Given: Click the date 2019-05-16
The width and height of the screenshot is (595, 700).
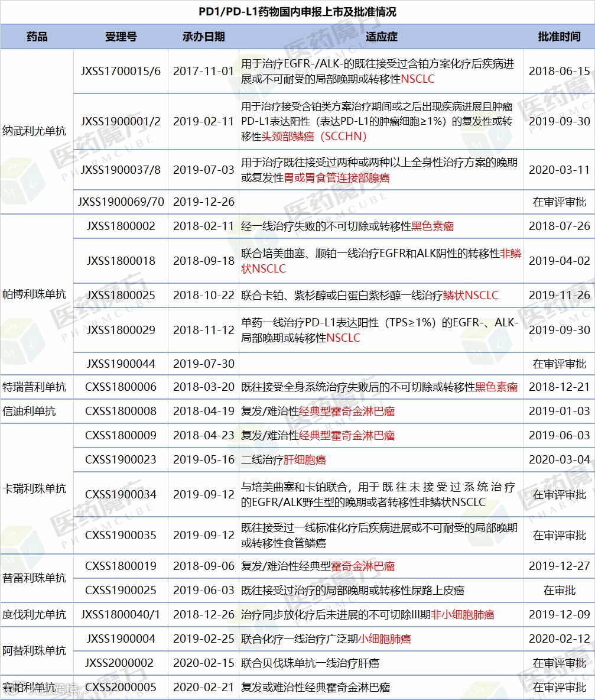Looking at the screenshot, I should coord(204,459).
